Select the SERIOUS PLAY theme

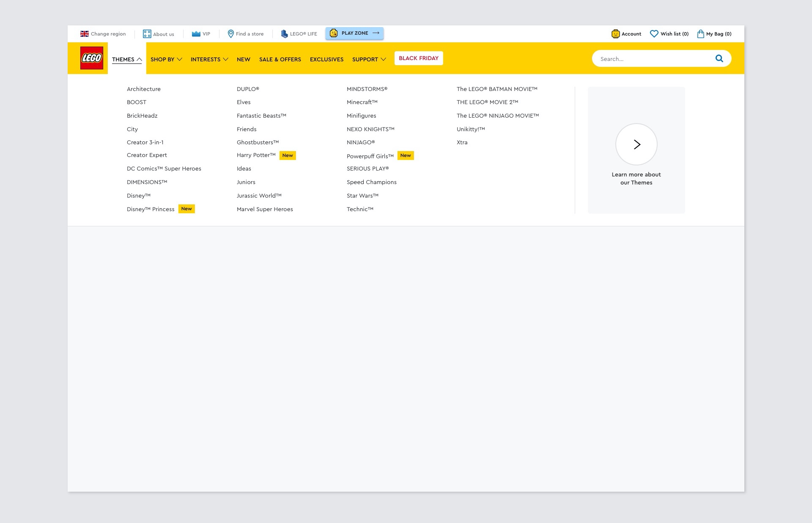click(x=368, y=168)
